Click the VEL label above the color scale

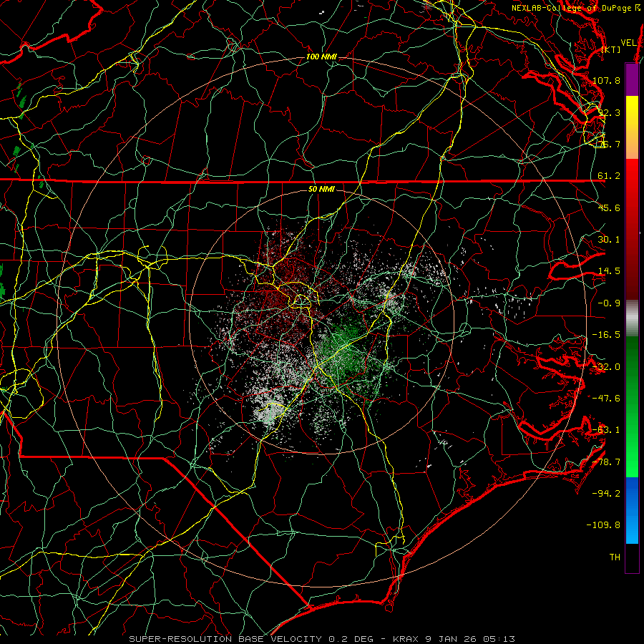pos(628,43)
